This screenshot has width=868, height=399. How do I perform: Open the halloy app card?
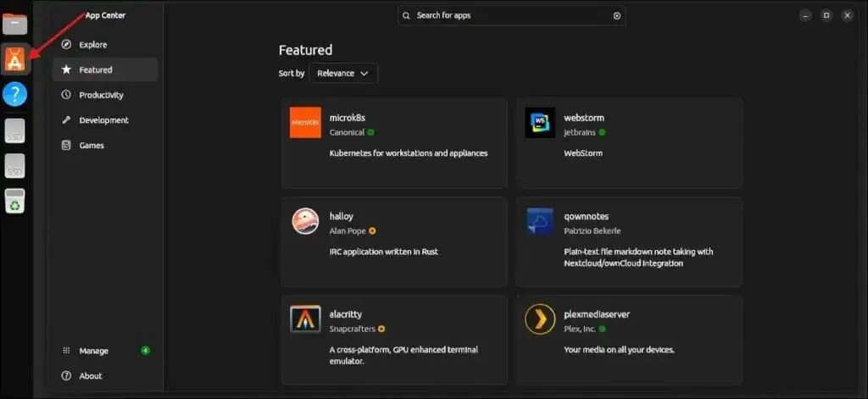click(394, 241)
